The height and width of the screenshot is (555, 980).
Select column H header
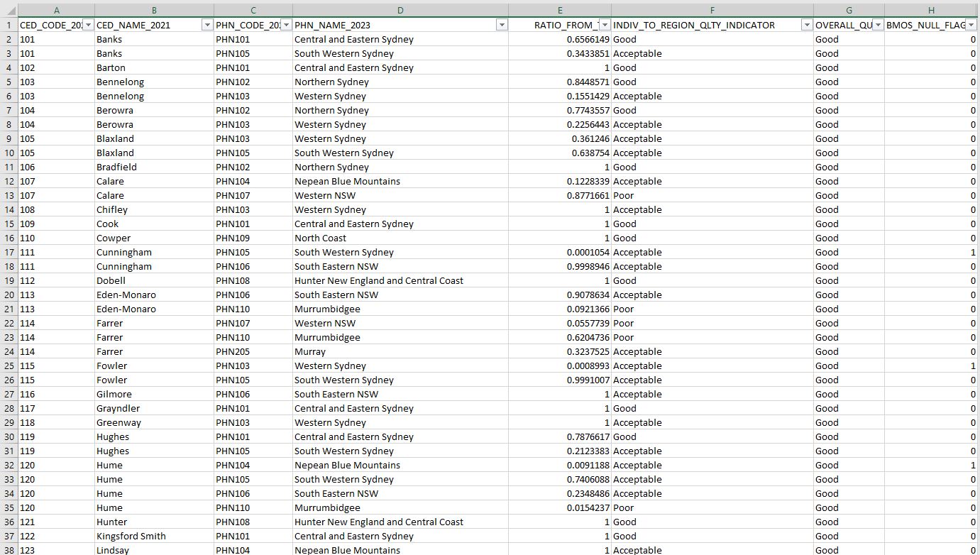tap(931, 11)
